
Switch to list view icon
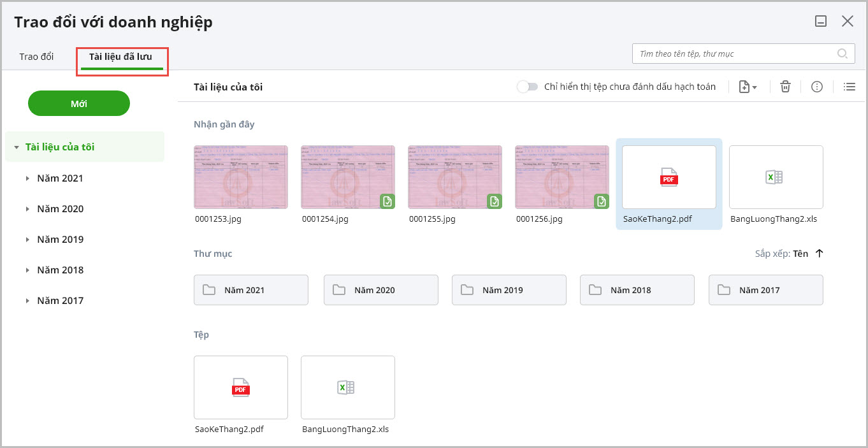(849, 87)
